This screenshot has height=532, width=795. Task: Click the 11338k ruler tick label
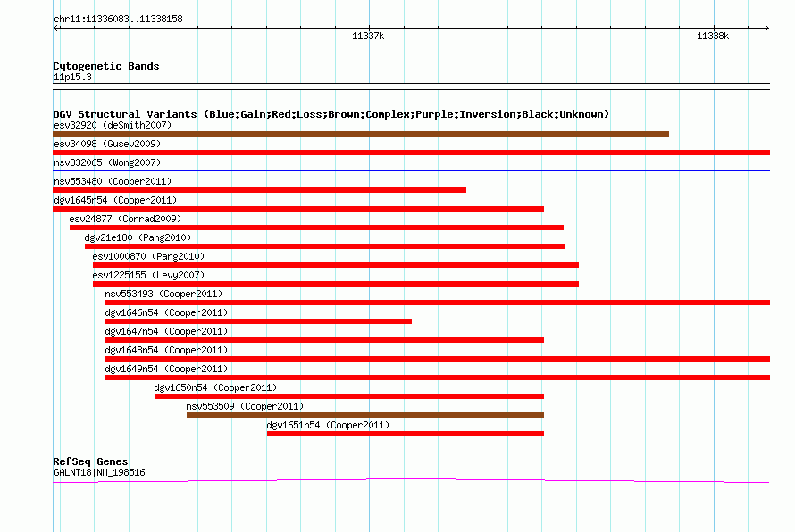tap(713, 36)
